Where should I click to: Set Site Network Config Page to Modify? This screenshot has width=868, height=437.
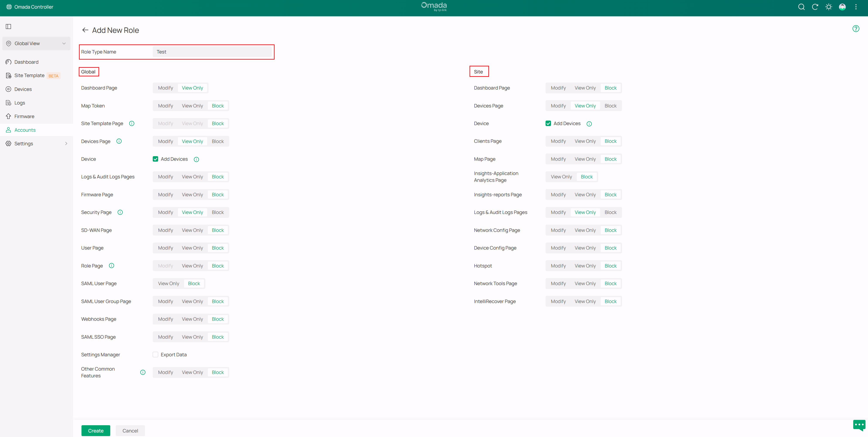[x=558, y=230]
